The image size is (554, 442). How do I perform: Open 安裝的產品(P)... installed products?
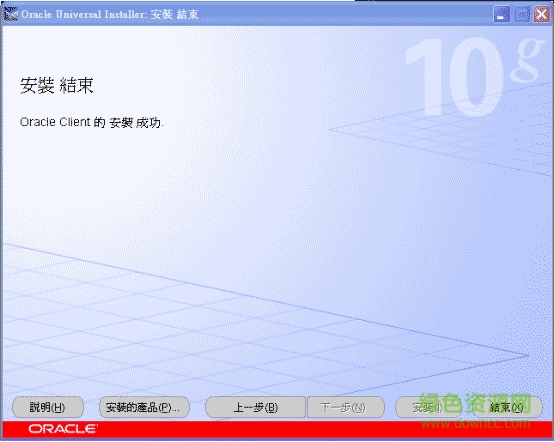(x=144, y=407)
